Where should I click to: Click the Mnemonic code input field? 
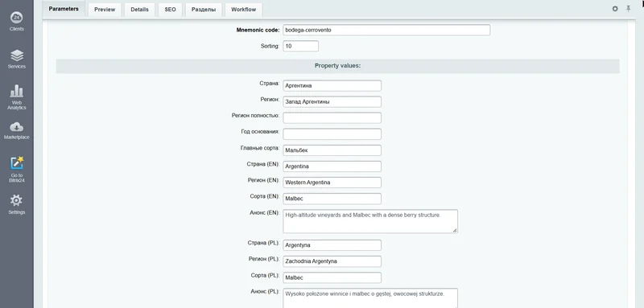pyautogui.click(x=386, y=30)
